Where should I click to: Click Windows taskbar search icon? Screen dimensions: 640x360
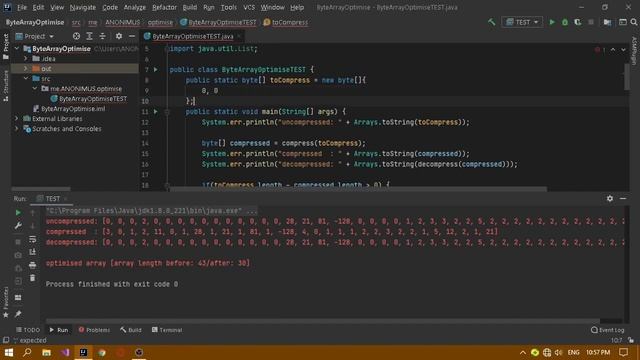click(27, 352)
